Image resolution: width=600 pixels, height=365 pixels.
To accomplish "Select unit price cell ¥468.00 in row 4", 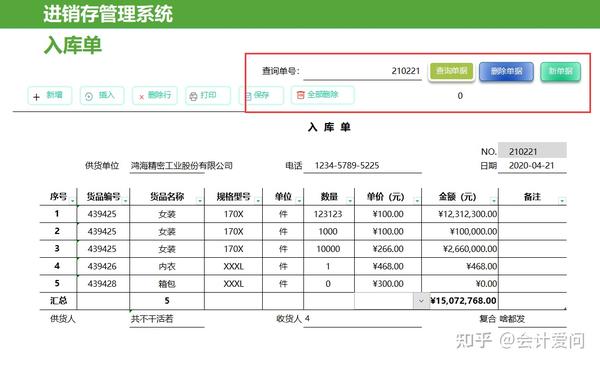I will tap(388, 266).
